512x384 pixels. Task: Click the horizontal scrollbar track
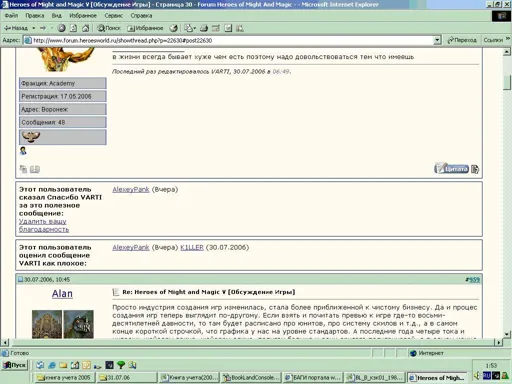(252, 342)
